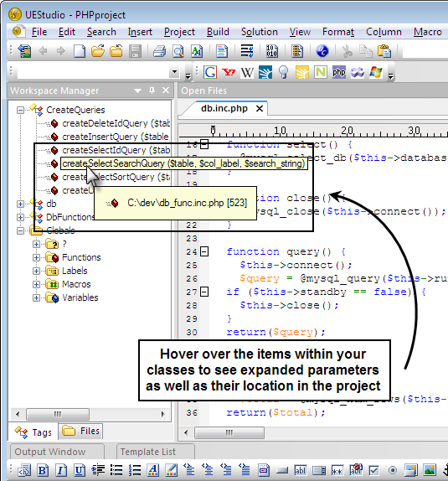
Task: Open the Template List tab
Action: click(155, 452)
